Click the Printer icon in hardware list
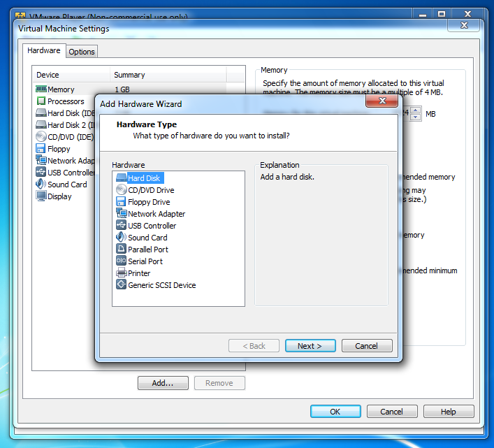Image resolution: width=494 pixels, height=448 pixels. pos(122,273)
